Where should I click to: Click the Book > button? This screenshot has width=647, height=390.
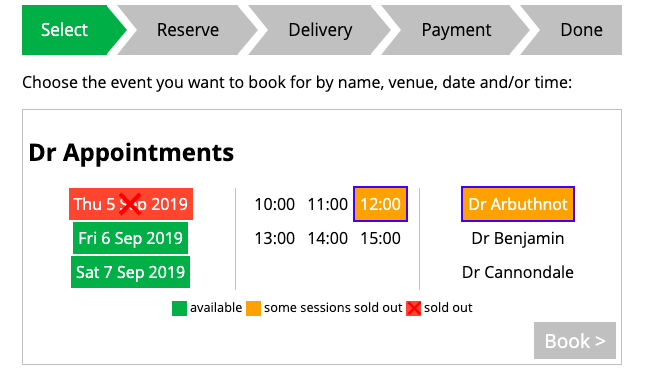point(575,340)
